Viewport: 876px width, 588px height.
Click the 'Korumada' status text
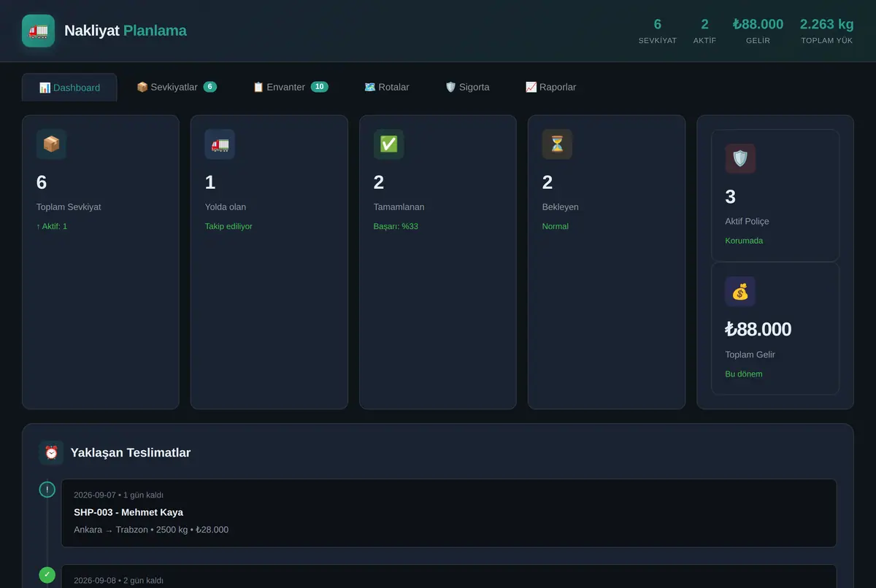[x=744, y=241]
